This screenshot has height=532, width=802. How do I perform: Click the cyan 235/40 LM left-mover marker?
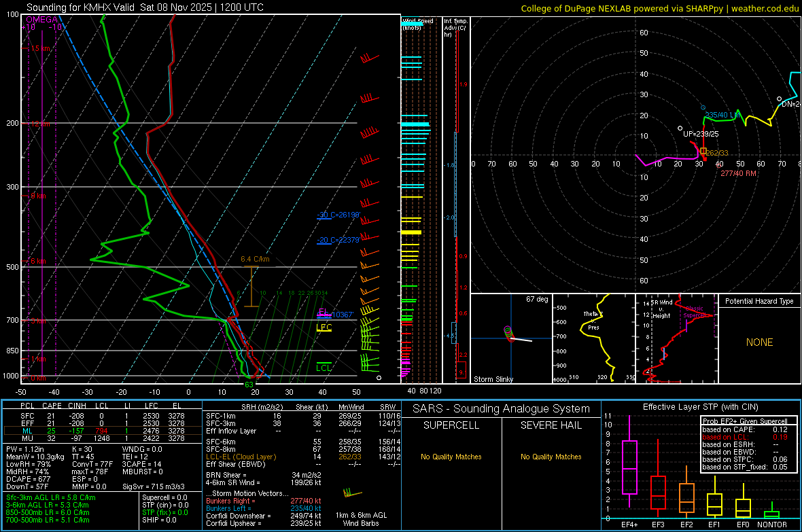(703, 108)
